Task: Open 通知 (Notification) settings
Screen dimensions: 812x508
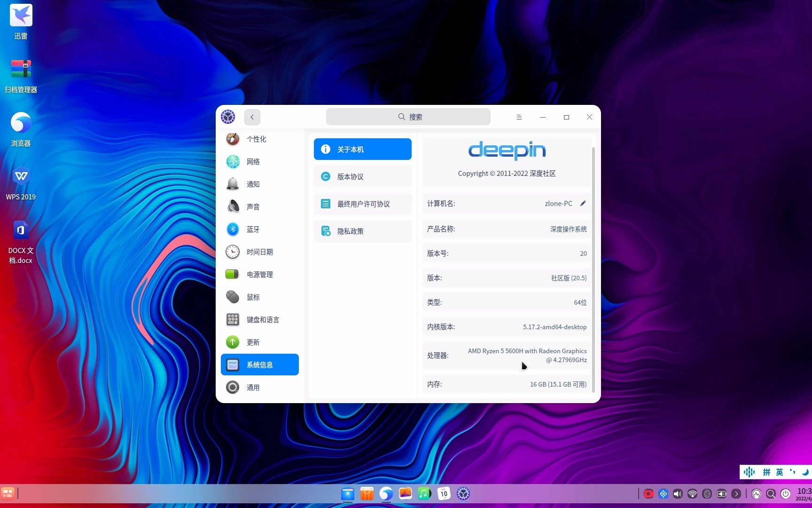Action: [x=259, y=184]
